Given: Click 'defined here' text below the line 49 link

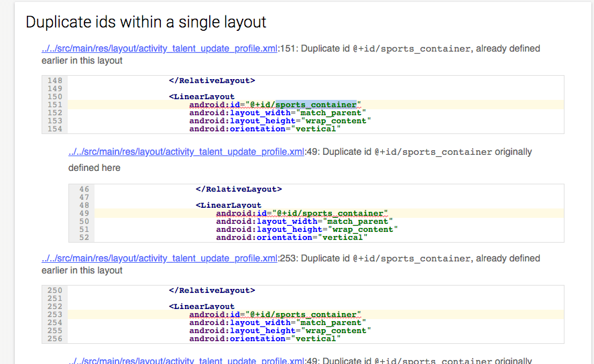Looking at the screenshot, I should pyautogui.click(x=95, y=168).
